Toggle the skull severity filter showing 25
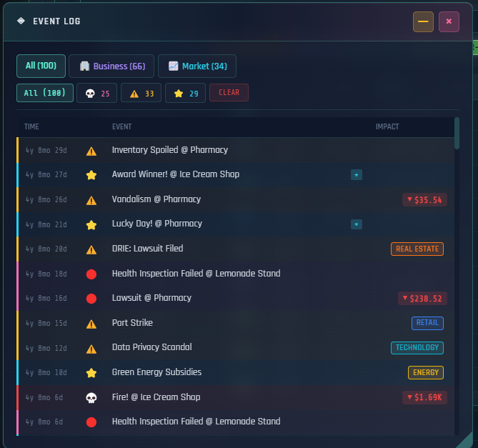This screenshot has width=478, height=448. click(97, 93)
